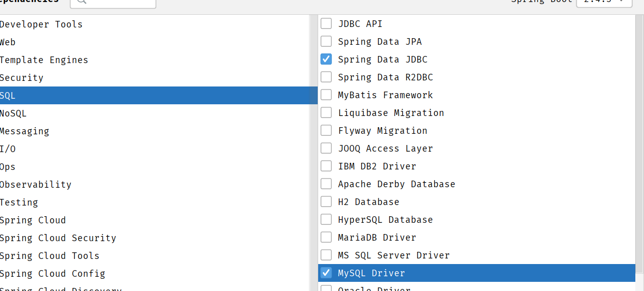Image resolution: width=644 pixels, height=291 pixels.
Task: Enable Spring Data JPA dependency
Action: [326, 41]
